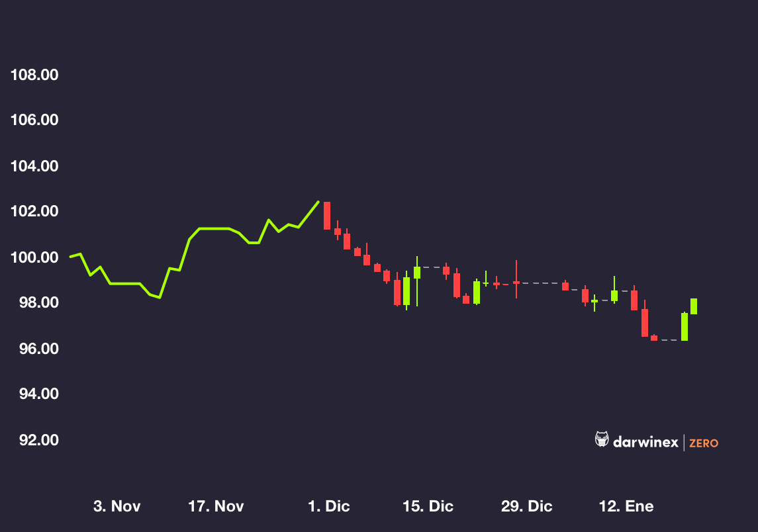758x532 pixels.
Task: Click the 98.00 price label
Action: click(x=34, y=303)
